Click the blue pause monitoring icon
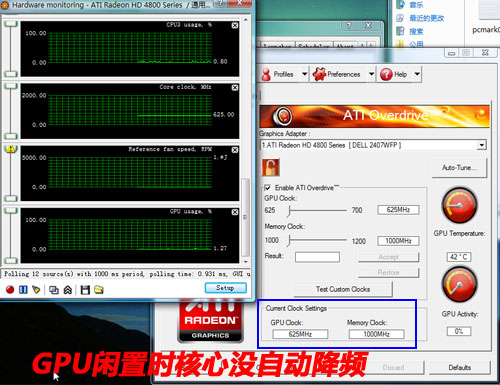Viewport: 500px width, 385px height. [23, 290]
